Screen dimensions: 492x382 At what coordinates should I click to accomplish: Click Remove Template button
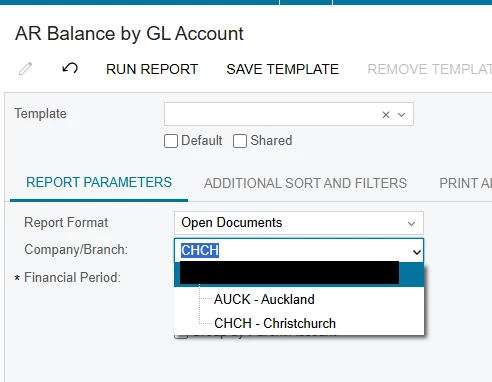click(429, 69)
